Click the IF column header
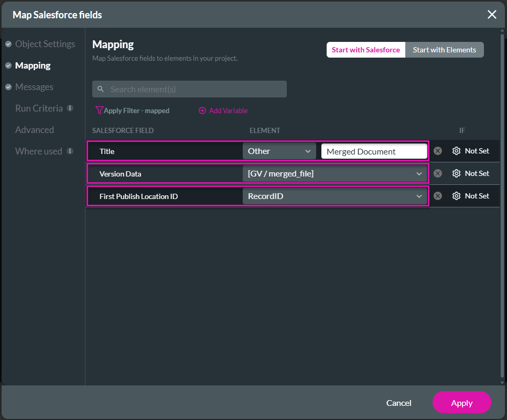507x420 pixels. [462, 130]
